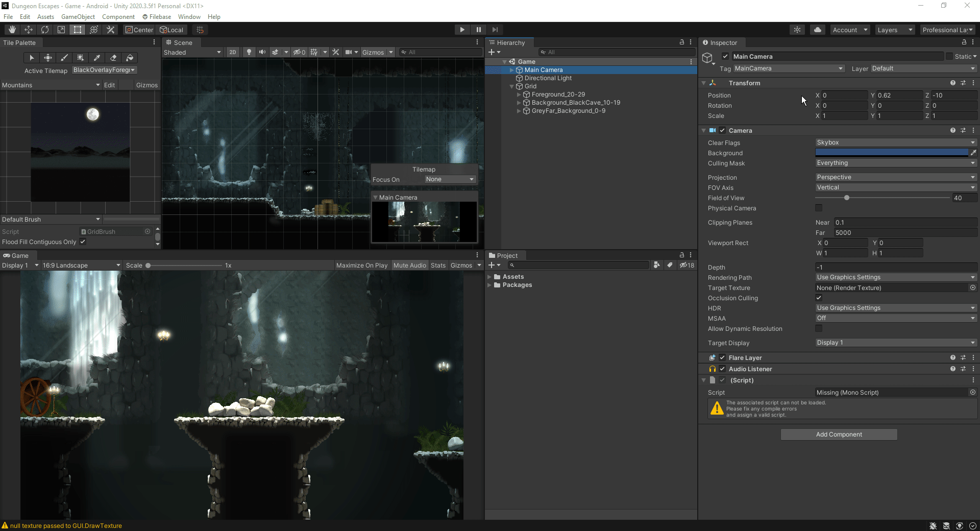Pick the Tile Palette paintbrush tool

(64, 58)
